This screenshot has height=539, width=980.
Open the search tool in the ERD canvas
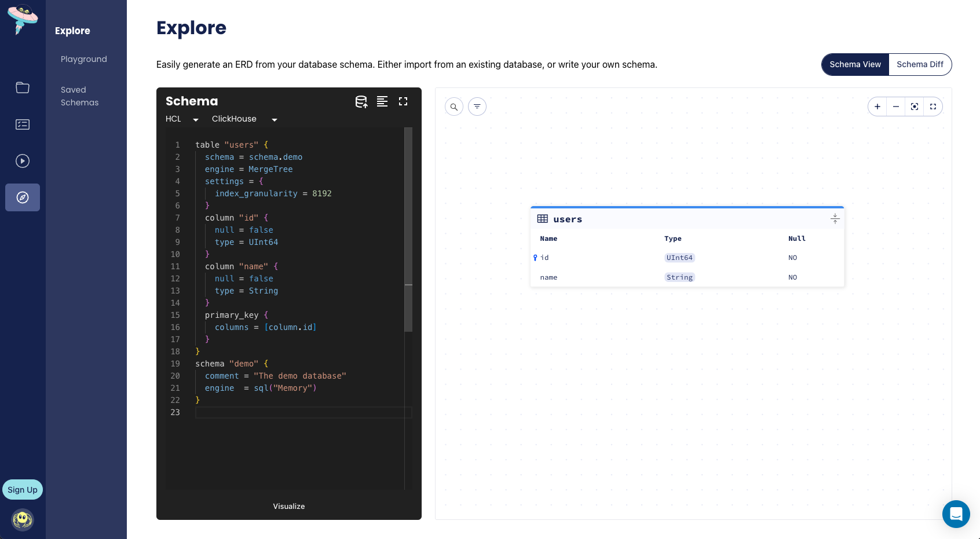click(454, 107)
